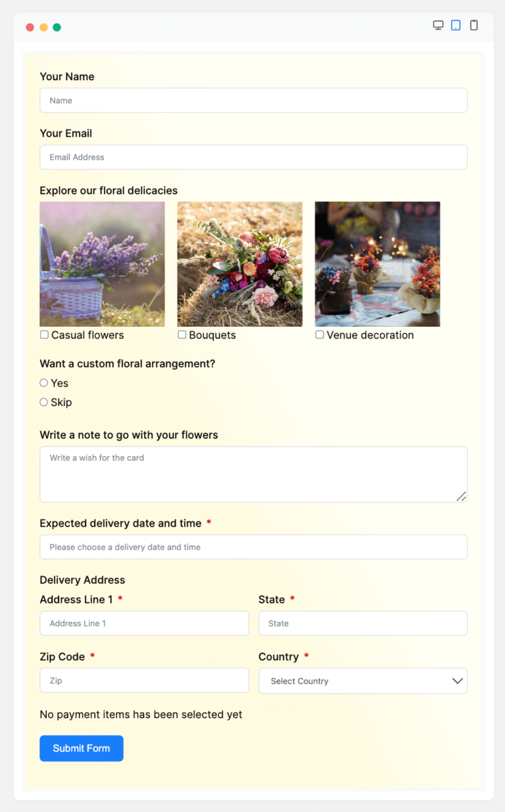Tick the Venue decoration checkbox
The image size is (505, 812).
(x=320, y=334)
